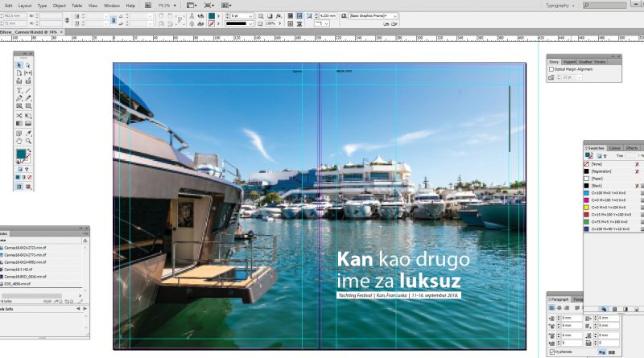Click Apply None button in toolbox
The height and width of the screenshot is (358, 644).
[29, 177]
